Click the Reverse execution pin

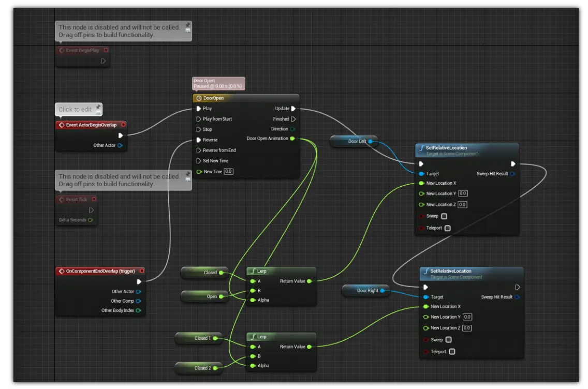point(199,140)
